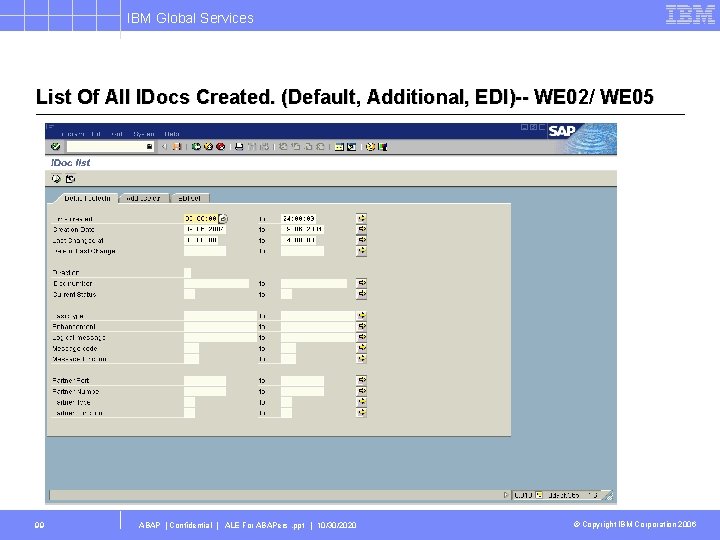The height and width of the screenshot is (540, 720).
Task: Click the Current Status from field
Action: pyautogui.click(x=189, y=294)
